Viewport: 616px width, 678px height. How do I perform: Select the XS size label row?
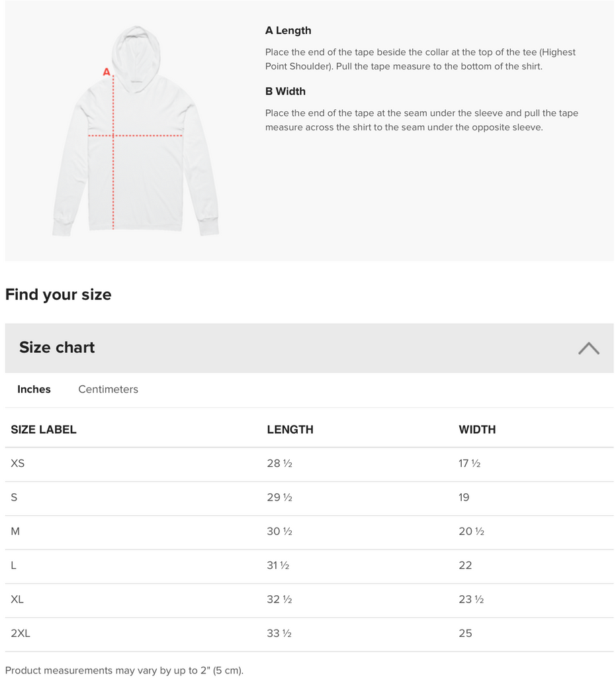click(18, 463)
